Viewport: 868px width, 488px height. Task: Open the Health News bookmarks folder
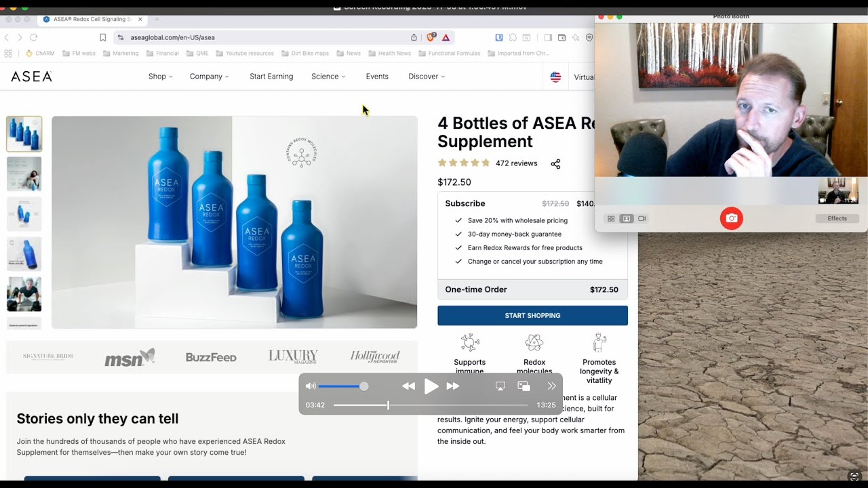389,53
